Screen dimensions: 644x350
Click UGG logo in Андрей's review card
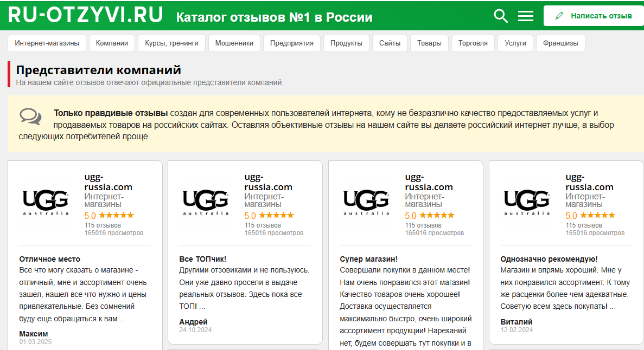(x=206, y=203)
